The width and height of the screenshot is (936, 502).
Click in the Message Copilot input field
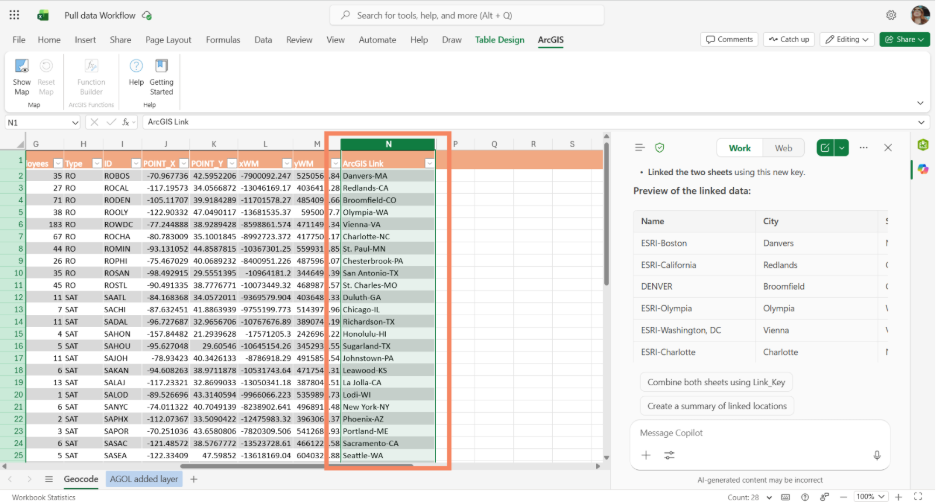click(x=759, y=433)
